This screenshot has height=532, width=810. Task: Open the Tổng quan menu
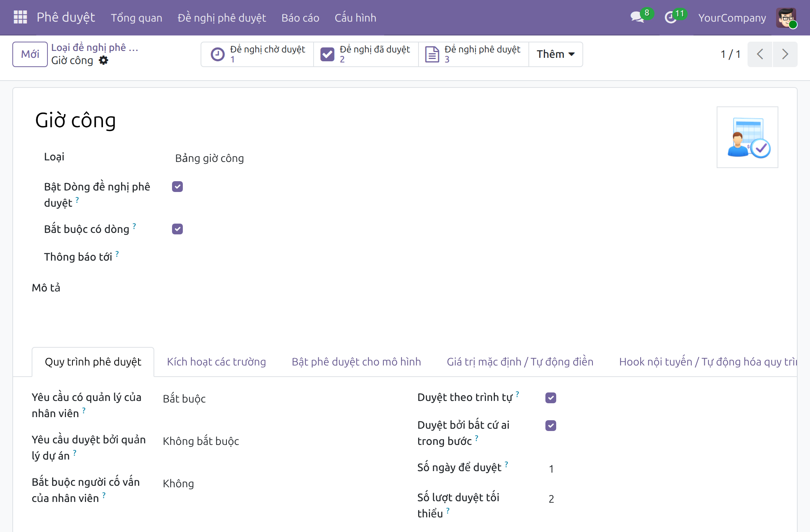[137, 18]
